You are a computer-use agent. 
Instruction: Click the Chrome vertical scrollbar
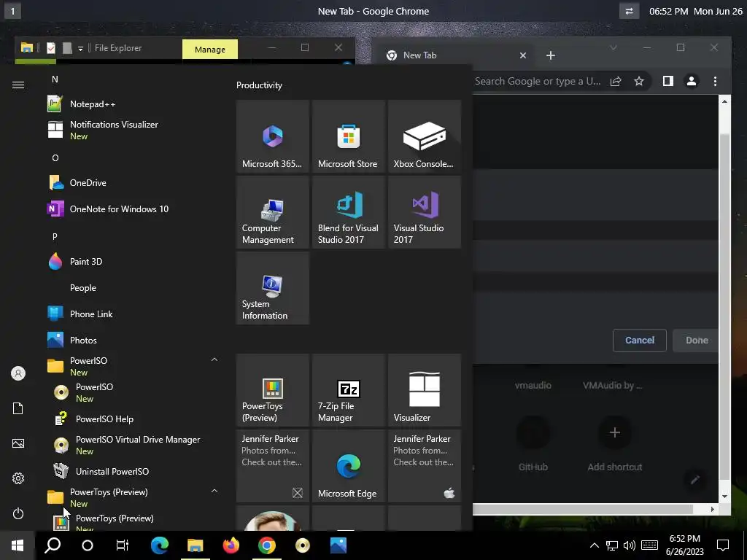(x=724, y=306)
